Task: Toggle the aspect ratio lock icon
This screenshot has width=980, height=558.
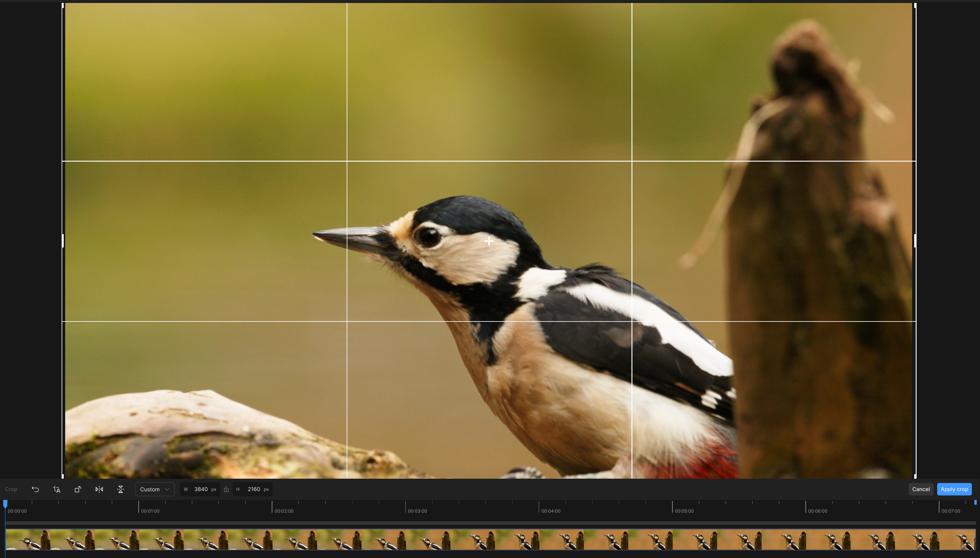Action: [x=226, y=489]
